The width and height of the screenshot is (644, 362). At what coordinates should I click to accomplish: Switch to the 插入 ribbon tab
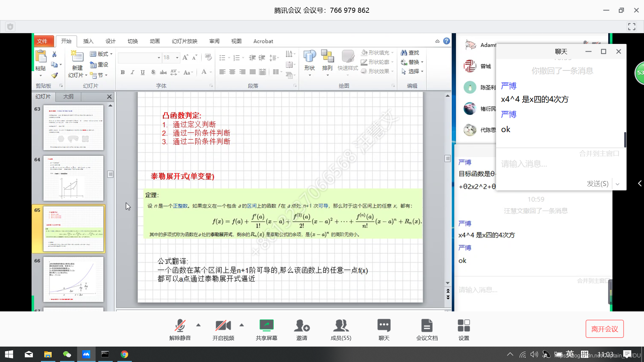tap(88, 41)
